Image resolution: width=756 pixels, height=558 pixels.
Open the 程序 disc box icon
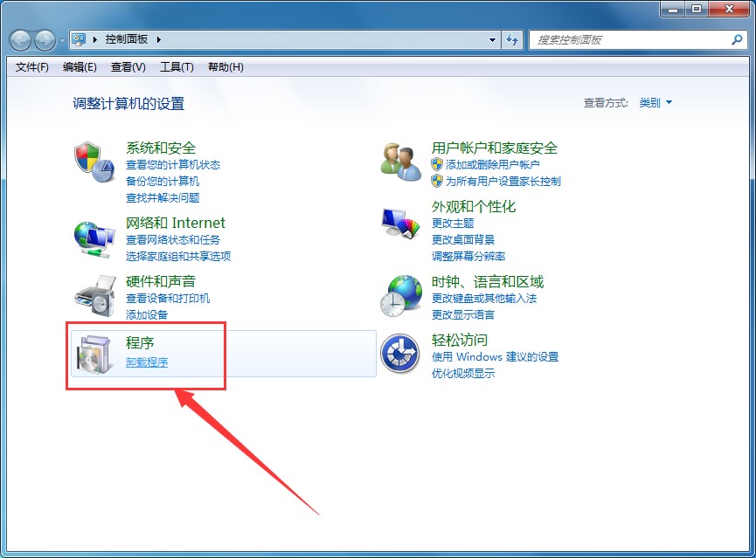point(94,355)
